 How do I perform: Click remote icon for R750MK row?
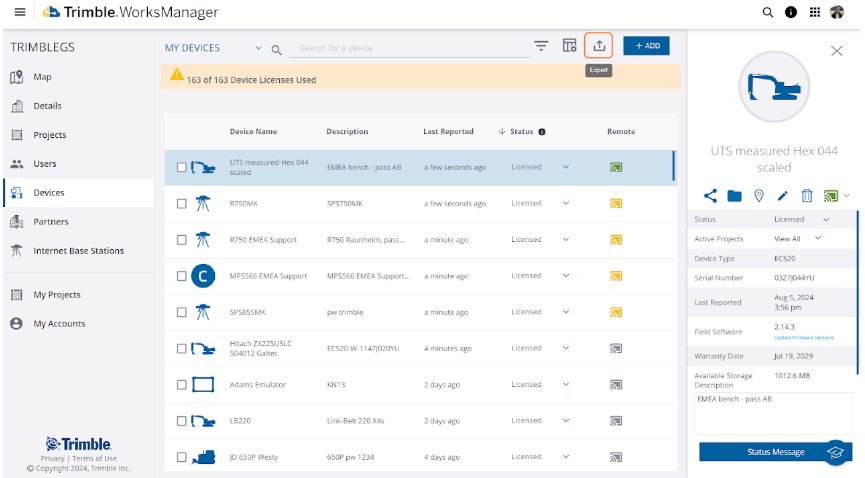[x=616, y=204]
